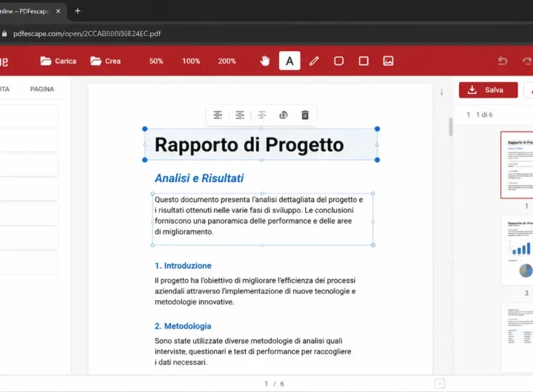Click the paragraph starting 'Questo documento presenta'
This screenshot has width=533, height=392.
point(258,216)
